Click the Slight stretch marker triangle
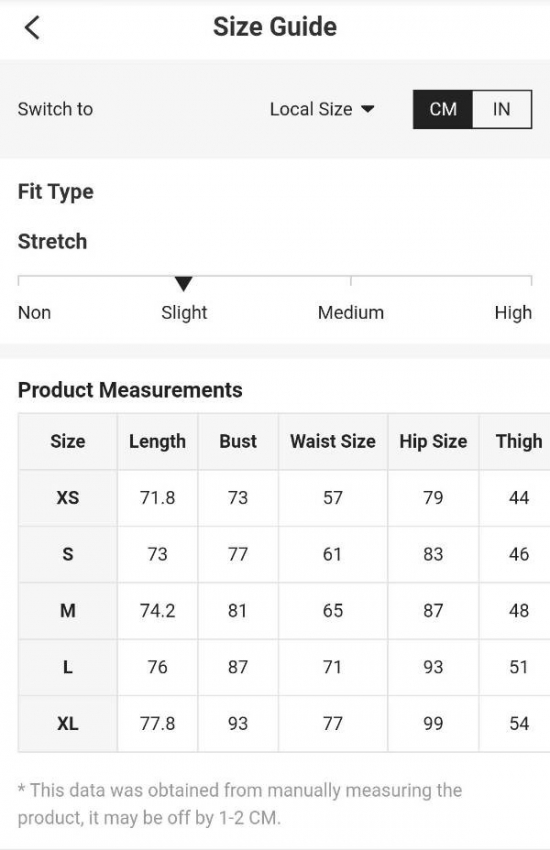 (184, 284)
